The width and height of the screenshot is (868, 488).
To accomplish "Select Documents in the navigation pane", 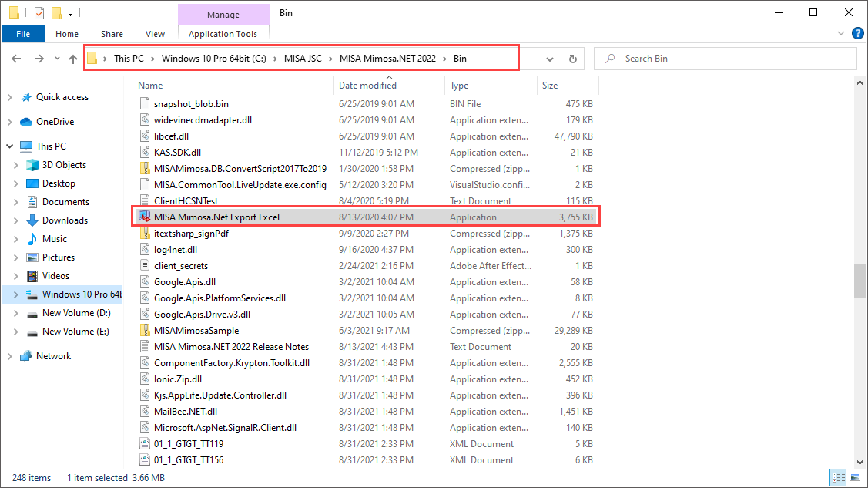I will click(x=66, y=202).
